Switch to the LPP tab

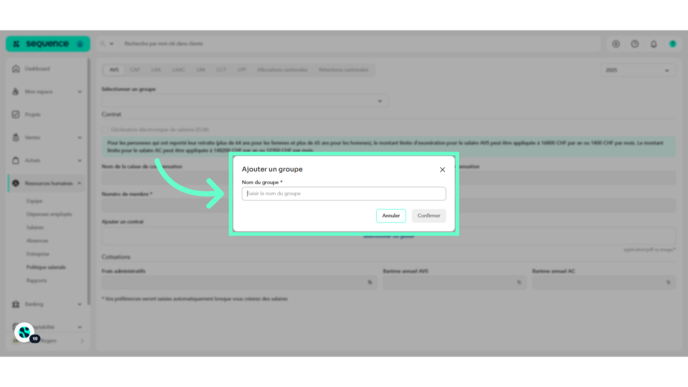242,70
